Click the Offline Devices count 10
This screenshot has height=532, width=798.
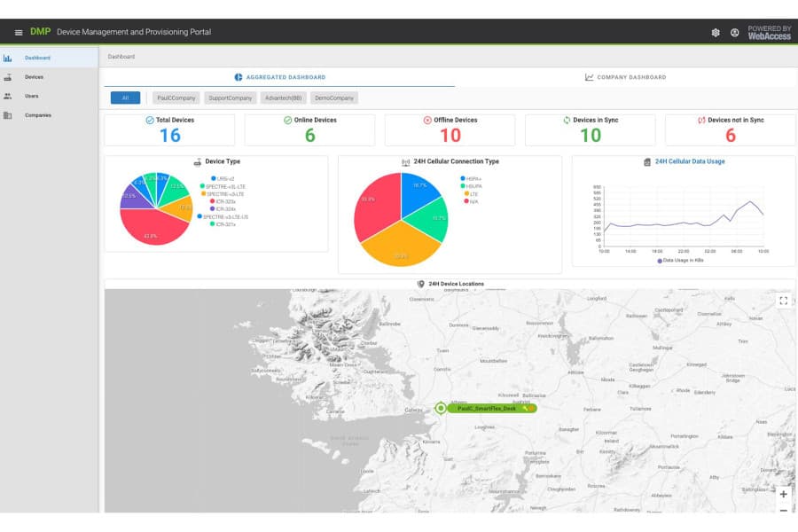point(450,136)
